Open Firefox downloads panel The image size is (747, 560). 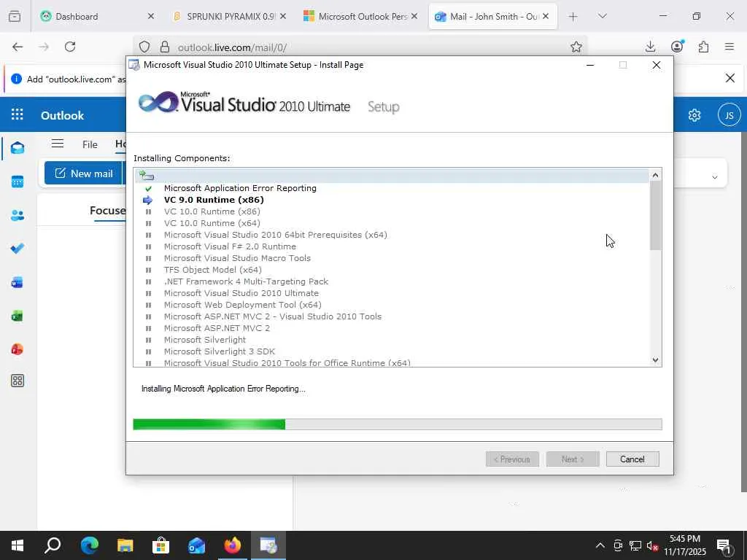tap(650, 47)
